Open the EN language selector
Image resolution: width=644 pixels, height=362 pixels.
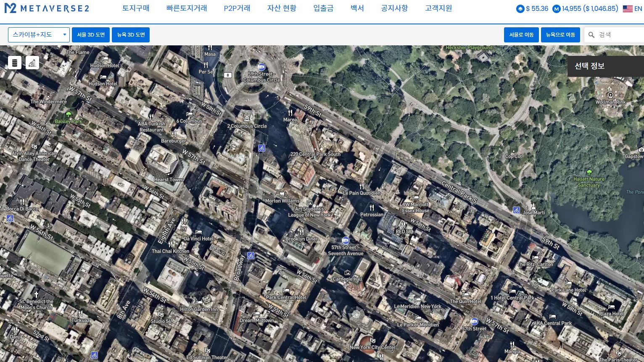638,8
